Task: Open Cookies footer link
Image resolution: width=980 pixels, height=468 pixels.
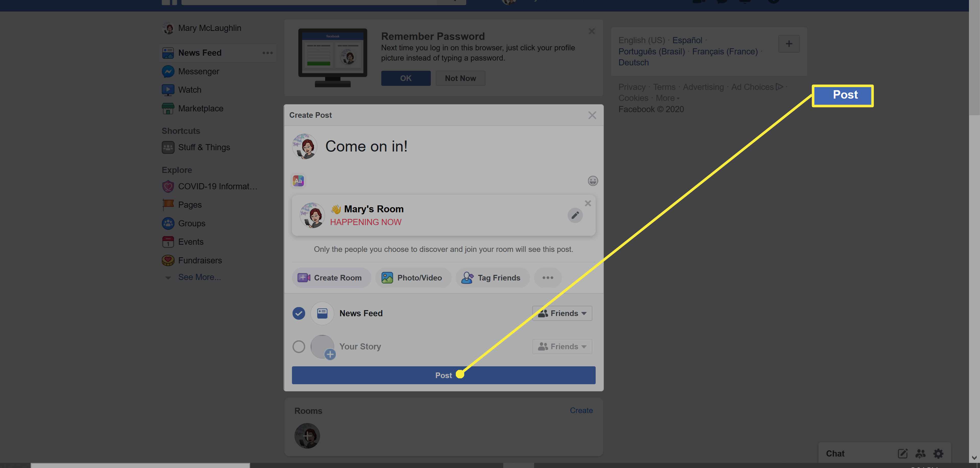Action: point(633,98)
